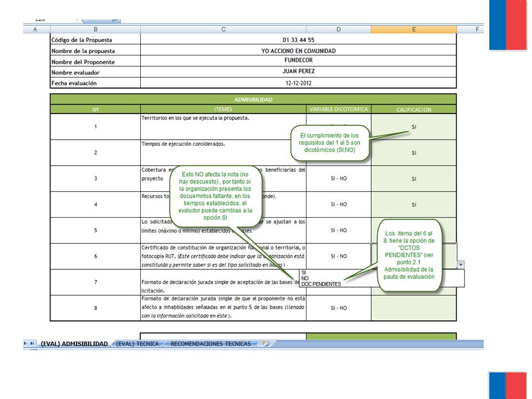Select the SI - NO cell in row 5
Viewport: 532px width, 399px height.
(x=339, y=231)
